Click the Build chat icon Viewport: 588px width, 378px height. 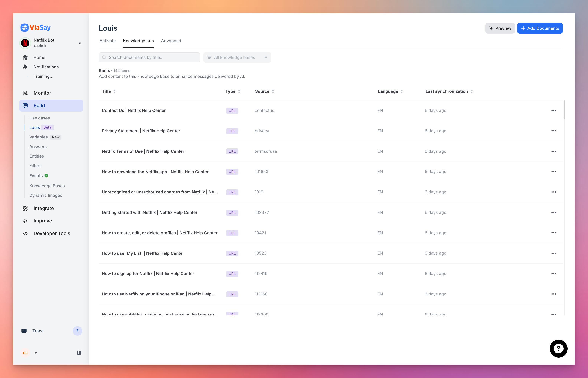(25, 106)
